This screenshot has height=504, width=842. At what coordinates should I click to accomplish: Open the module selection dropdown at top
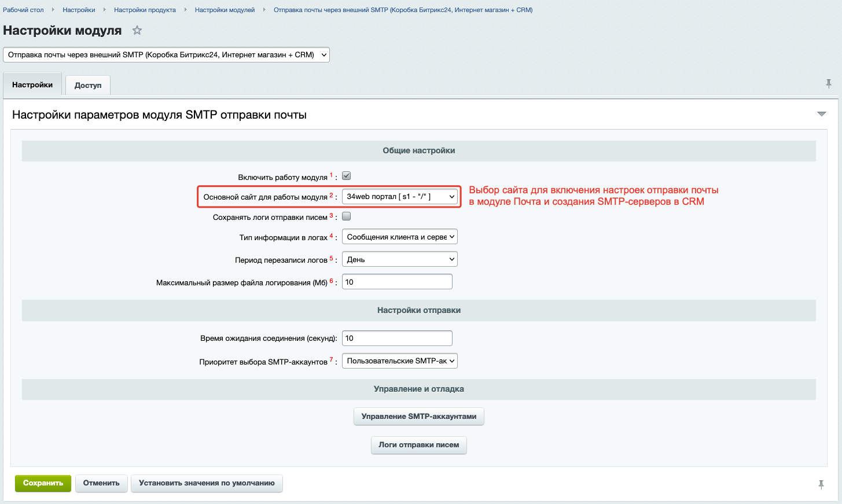[167, 55]
